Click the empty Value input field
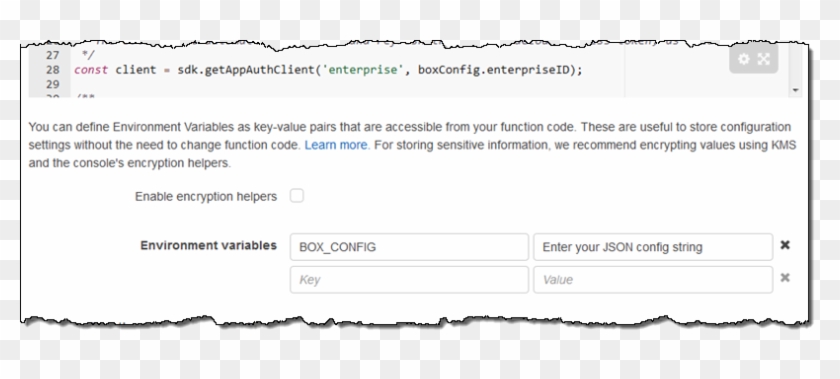The width and height of the screenshot is (840, 379). pyautogui.click(x=653, y=280)
